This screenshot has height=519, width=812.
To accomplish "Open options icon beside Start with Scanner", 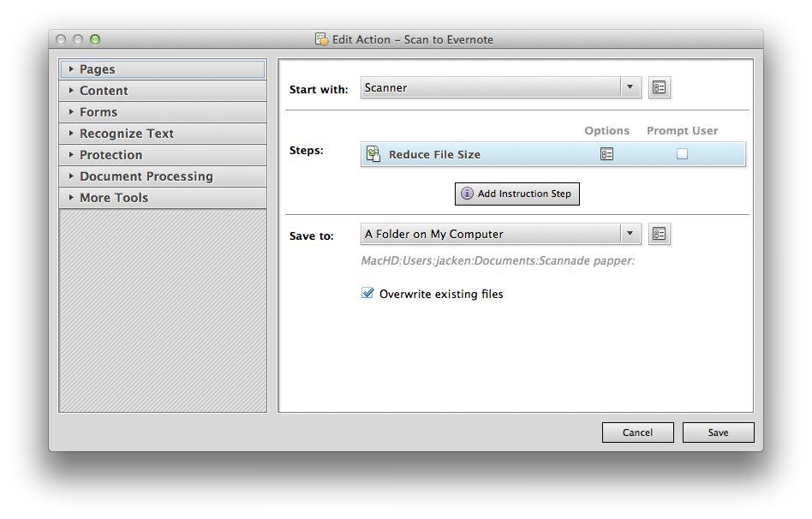I will pos(659,87).
